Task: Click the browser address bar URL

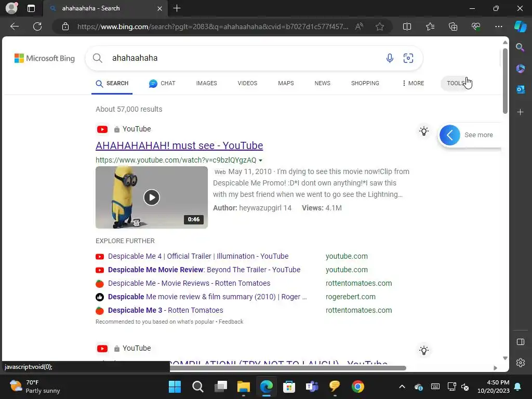Action: pos(212,26)
